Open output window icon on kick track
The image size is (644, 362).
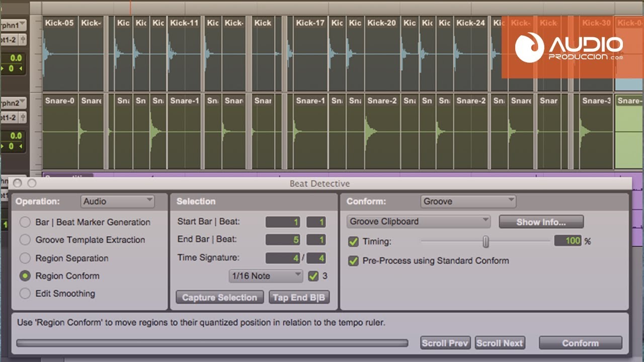point(23,40)
